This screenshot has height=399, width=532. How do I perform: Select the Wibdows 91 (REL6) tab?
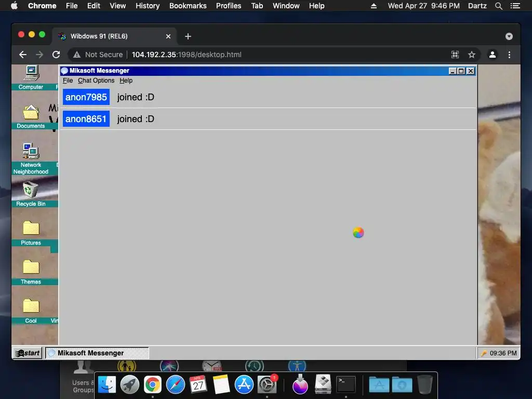[x=114, y=36]
